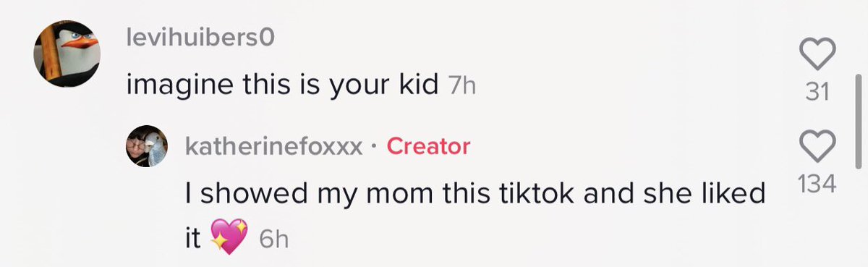Visit the katherinefoxxx username profile

click(x=274, y=146)
